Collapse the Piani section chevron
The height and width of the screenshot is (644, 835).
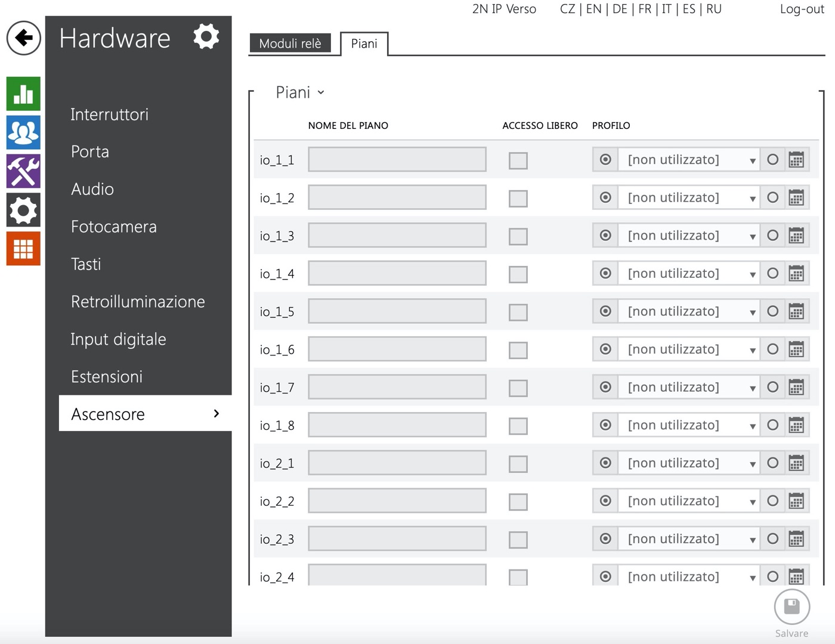pyautogui.click(x=321, y=92)
